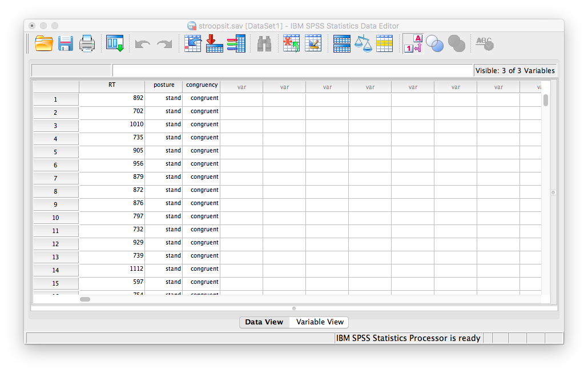This screenshot has height=373, width=588.
Task: Click posture cell in row 1
Action: coord(164,99)
